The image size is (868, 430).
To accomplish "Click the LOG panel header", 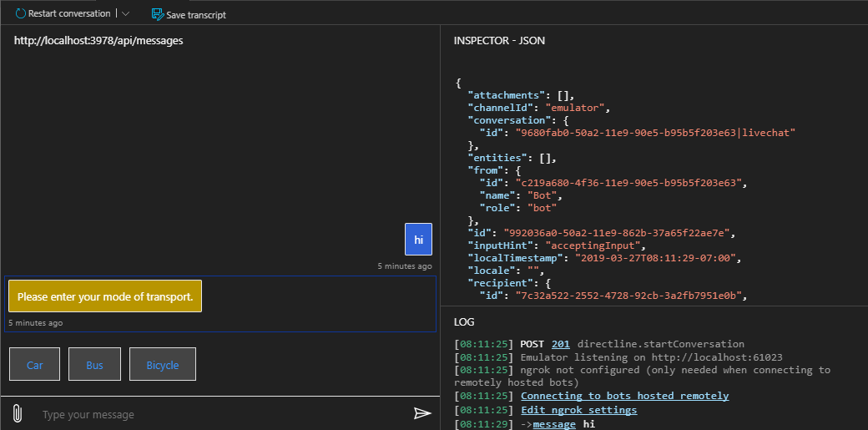I will [465, 321].
